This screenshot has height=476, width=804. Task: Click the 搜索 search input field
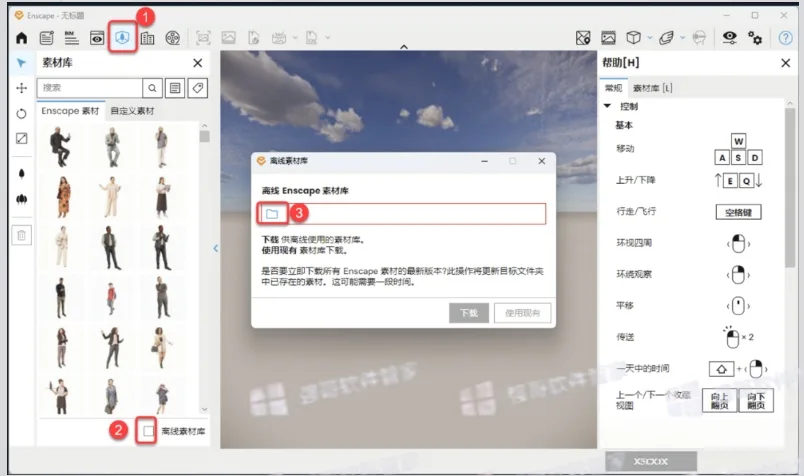point(90,88)
